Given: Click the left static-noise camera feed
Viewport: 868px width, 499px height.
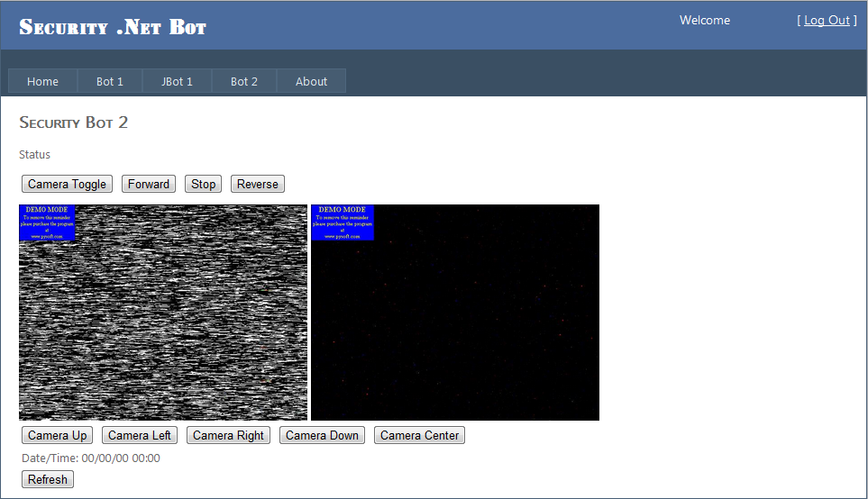Looking at the screenshot, I should (x=163, y=324).
